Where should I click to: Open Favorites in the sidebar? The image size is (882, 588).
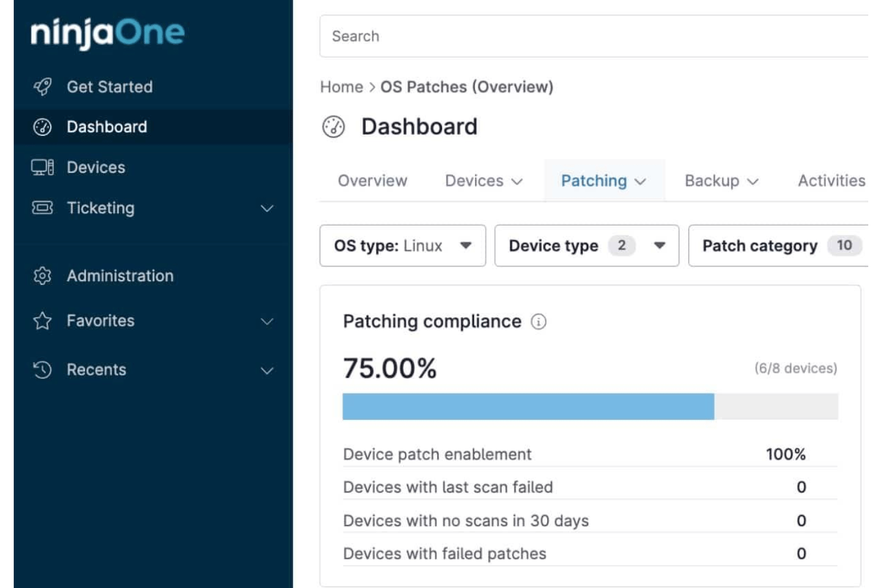point(153,321)
